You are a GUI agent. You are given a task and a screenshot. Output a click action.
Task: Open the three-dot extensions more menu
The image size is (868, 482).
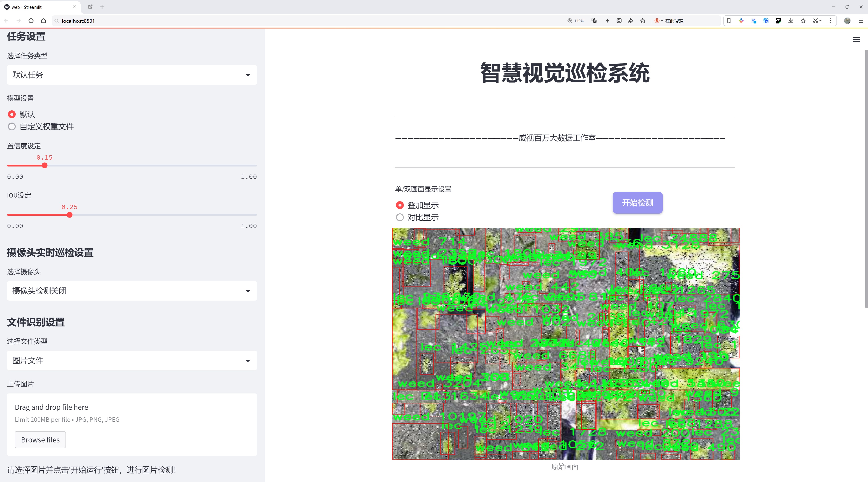pyautogui.click(x=831, y=21)
